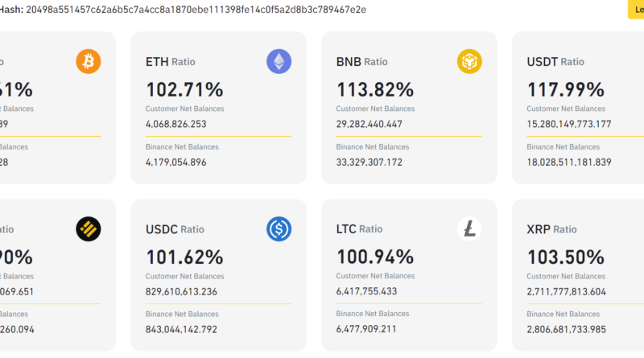Click the orange Bitcoin logo icon

point(89,61)
